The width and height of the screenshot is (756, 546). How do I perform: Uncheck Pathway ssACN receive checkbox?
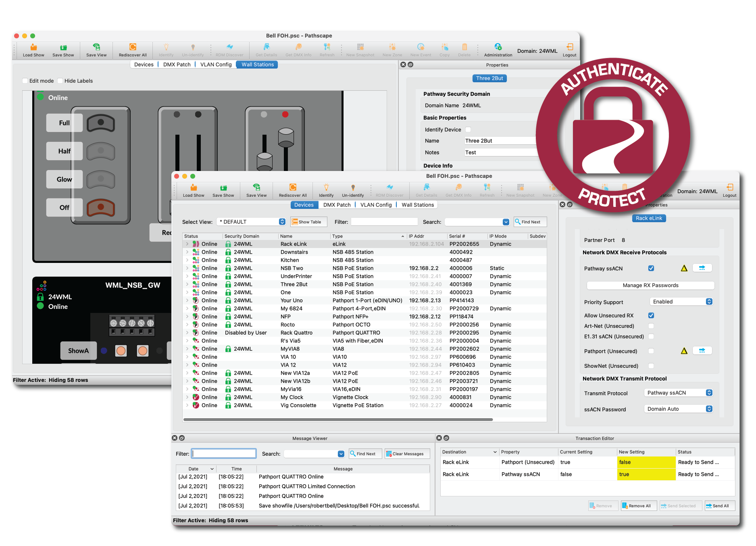pyautogui.click(x=651, y=268)
